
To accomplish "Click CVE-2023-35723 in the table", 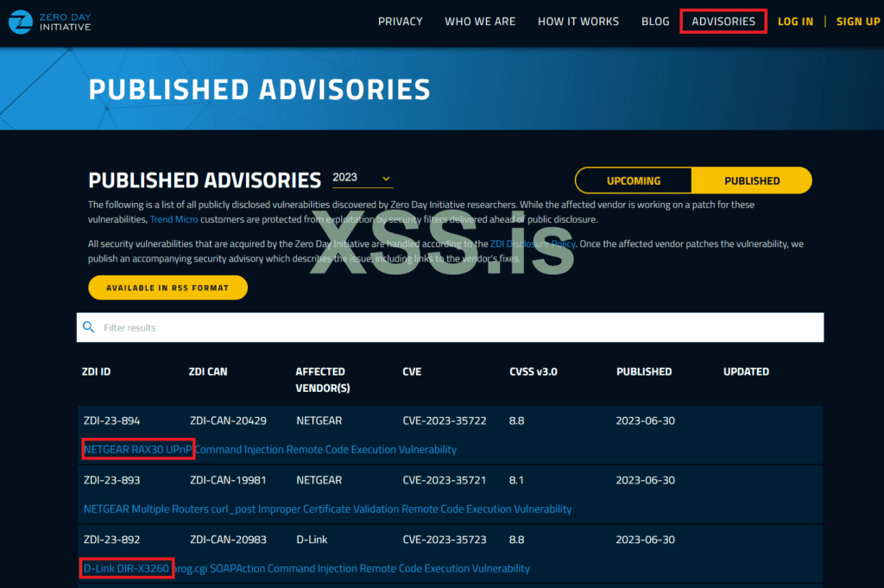I will coord(445,540).
